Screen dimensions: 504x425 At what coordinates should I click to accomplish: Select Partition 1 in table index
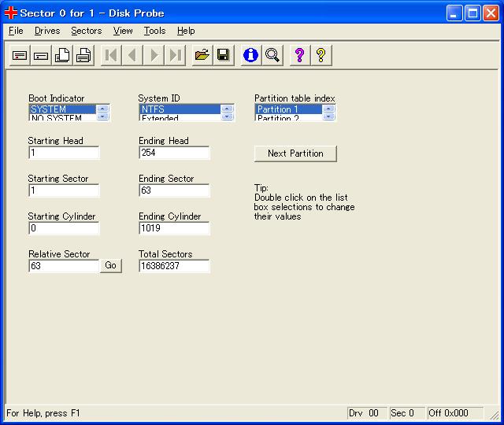289,109
